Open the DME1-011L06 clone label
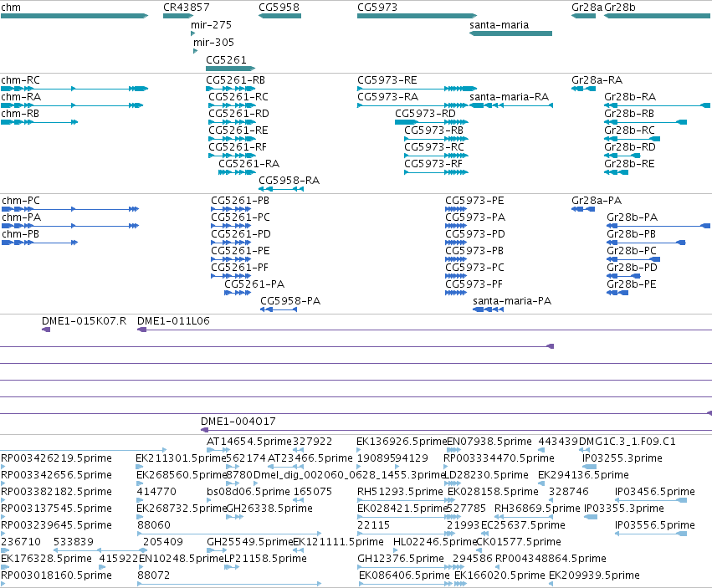 click(173, 321)
